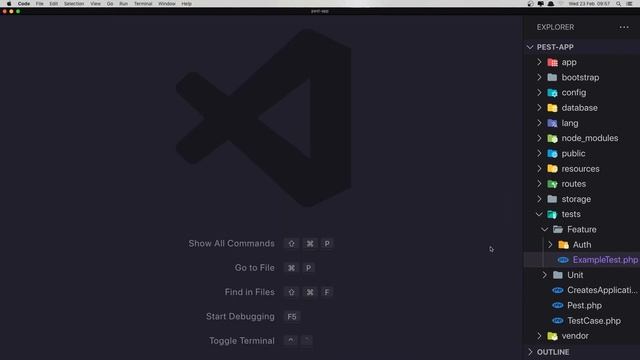Click the bootstrap folder icon
Screen dimensions: 640x360
(552, 78)
